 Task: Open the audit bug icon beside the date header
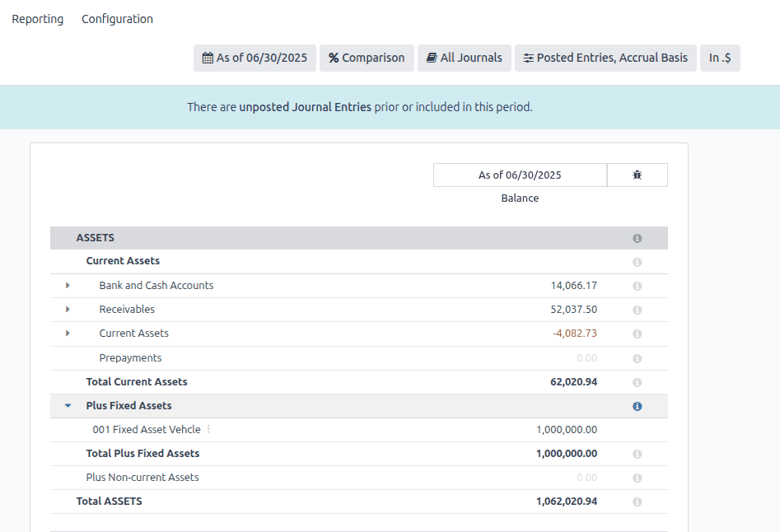[x=637, y=175]
